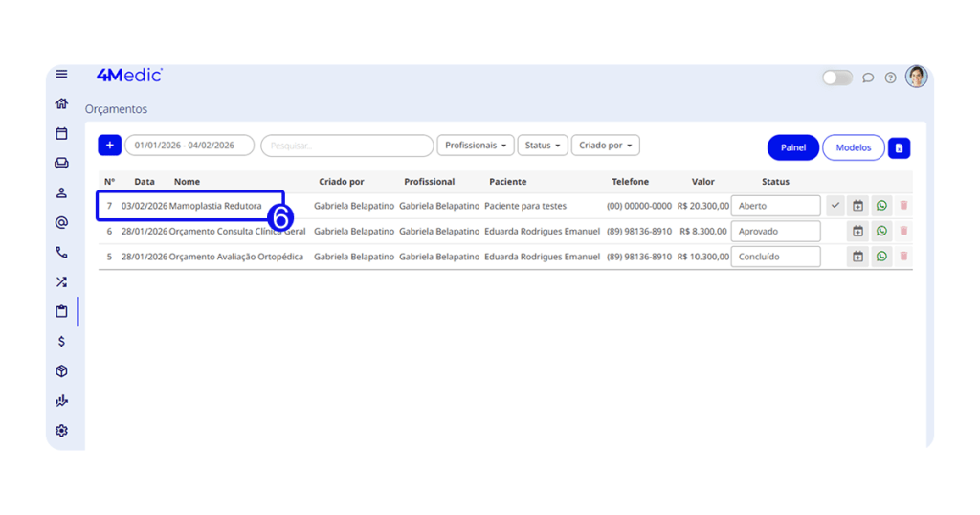Expand the Criado por filter dropdown
The width and height of the screenshot is (980, 515).
[x=605, y=146]
